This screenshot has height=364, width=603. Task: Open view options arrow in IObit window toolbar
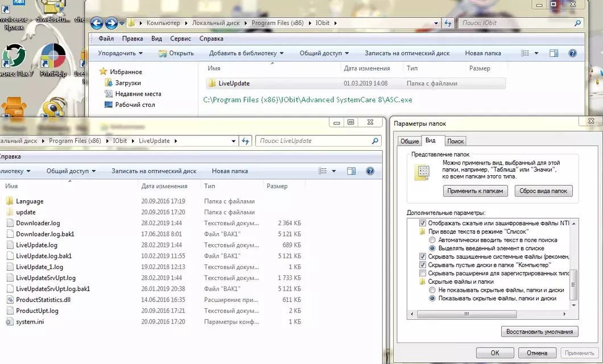(x=536, y=53)
